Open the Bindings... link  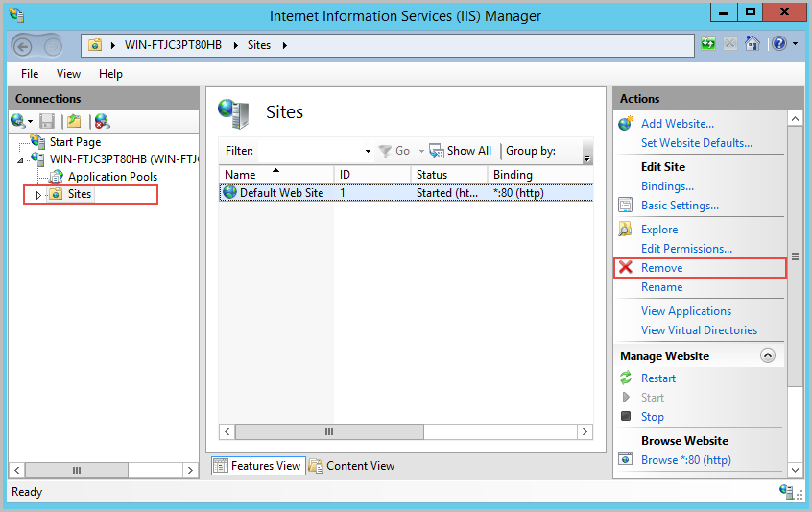(667, 186)
